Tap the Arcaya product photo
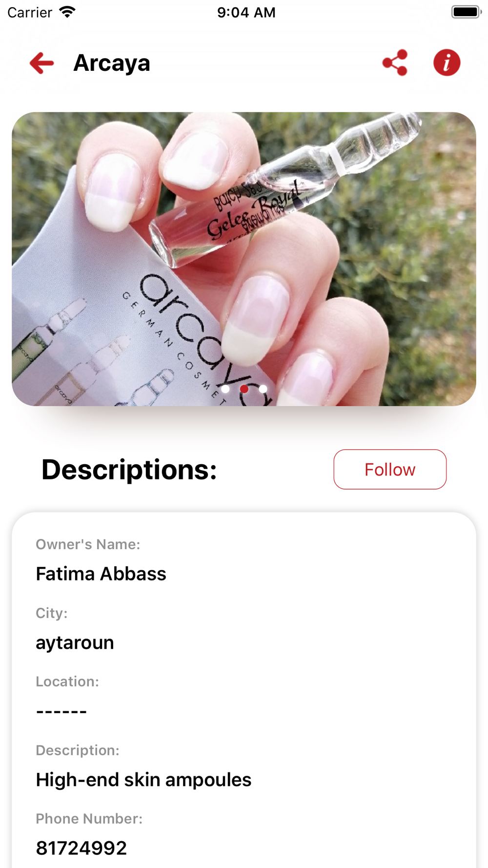The height and width of the screenshot is (868, 488). tap(244, 259)
